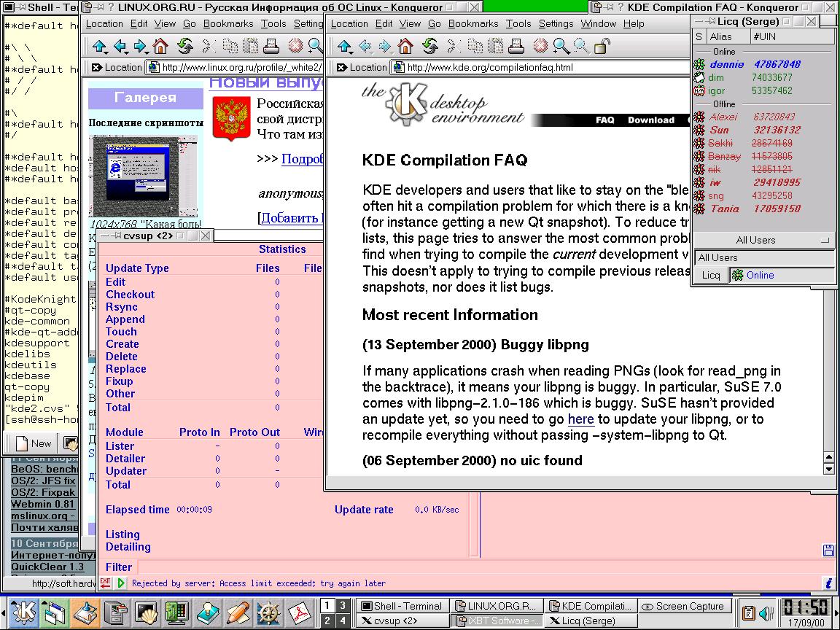This screenshot has width=840, height=630.
Task: Switch to the 'Shell - Terminal' taskbar entry
Action: click(402, 606)
